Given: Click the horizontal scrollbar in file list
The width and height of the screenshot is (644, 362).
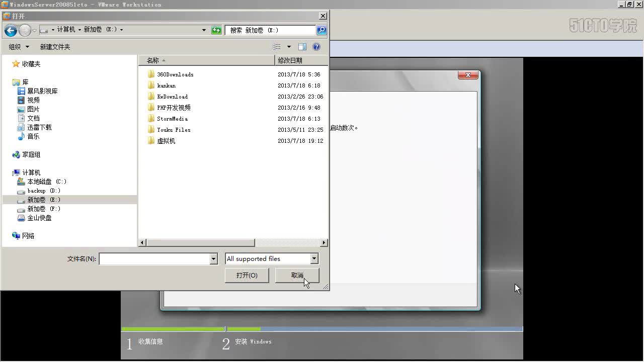Looking at the screenshot, I should click(200, 243).
